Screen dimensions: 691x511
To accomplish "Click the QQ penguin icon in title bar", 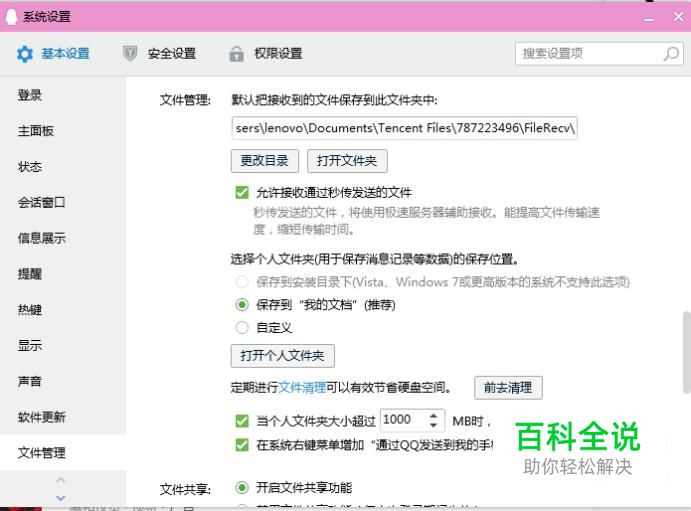I will [11, 17].
